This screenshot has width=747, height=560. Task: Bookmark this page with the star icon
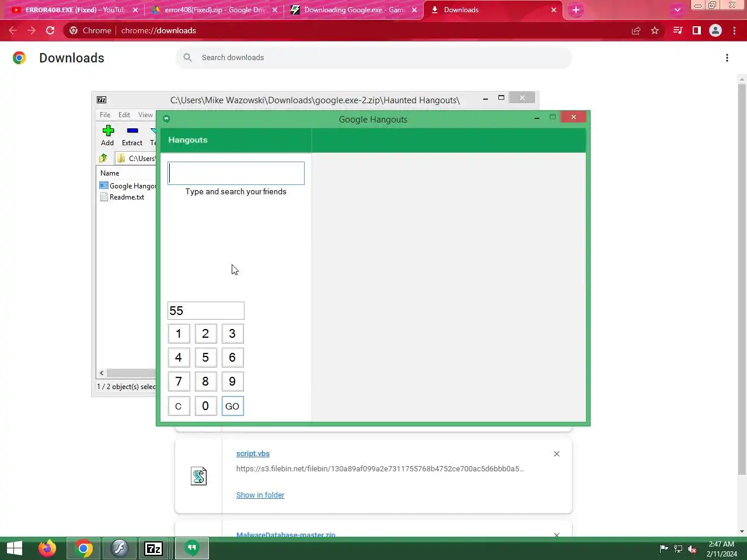point(655,30)
